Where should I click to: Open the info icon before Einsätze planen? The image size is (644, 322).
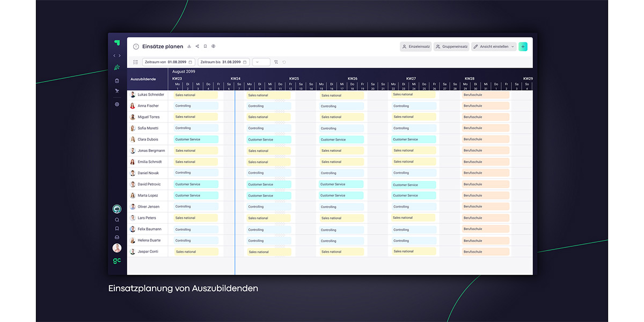pyautogui.click(x=136, y=46)
